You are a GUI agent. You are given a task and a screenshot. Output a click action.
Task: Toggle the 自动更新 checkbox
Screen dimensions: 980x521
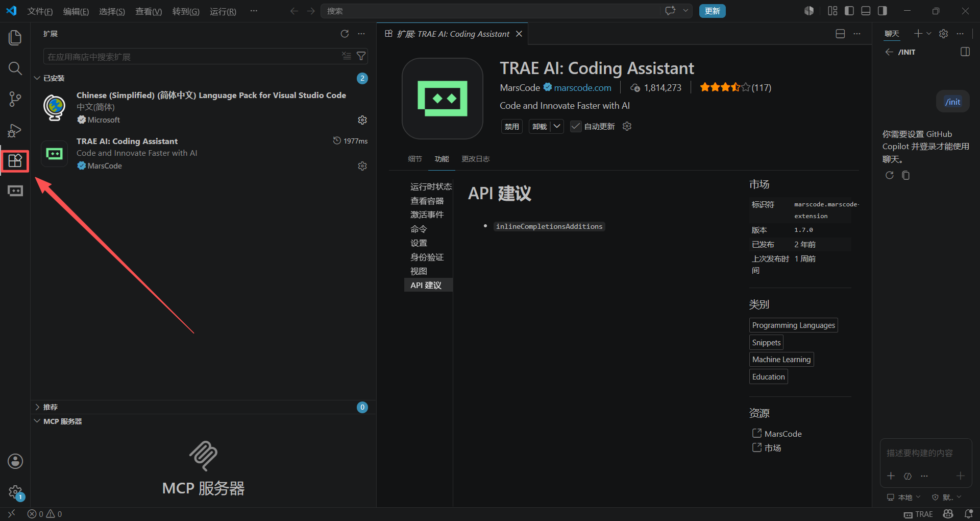tap(576, 126)
